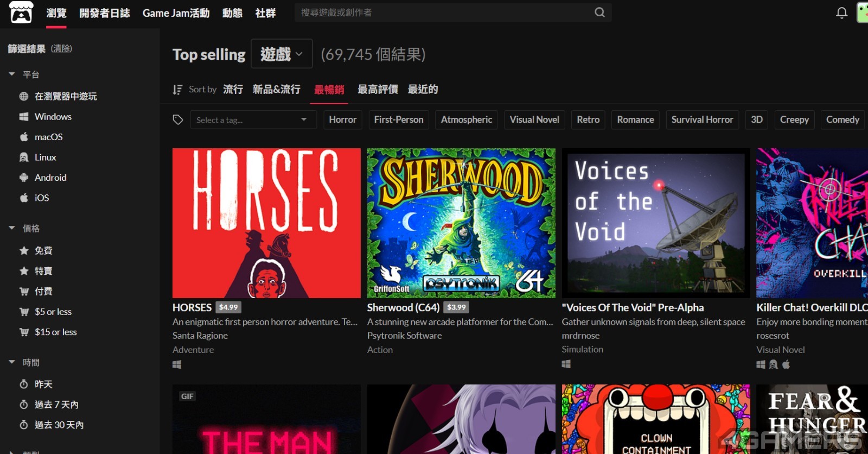Click the search games input field

[x=445, y=12]
